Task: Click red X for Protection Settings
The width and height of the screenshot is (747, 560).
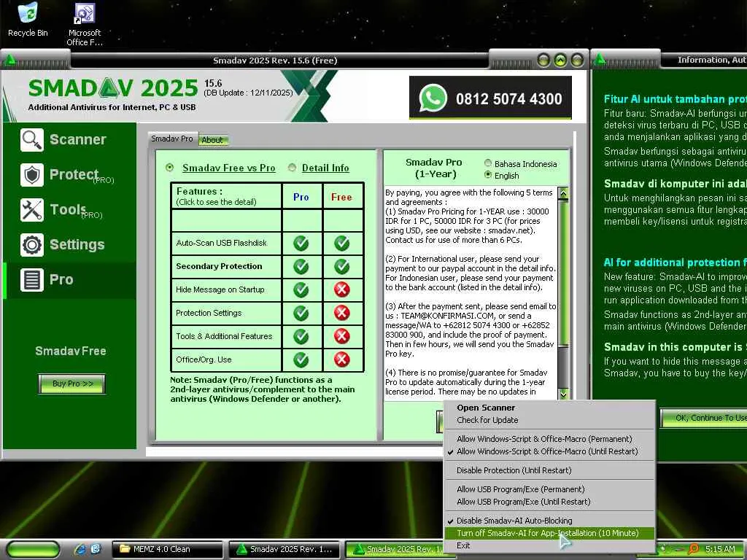Action: tap(341, 313)
